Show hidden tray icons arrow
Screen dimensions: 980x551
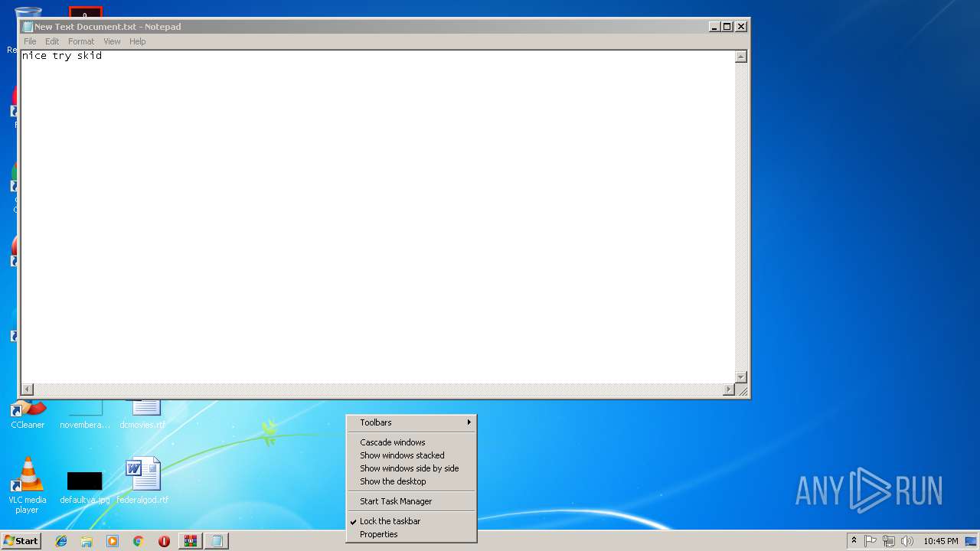pos(854,541)
